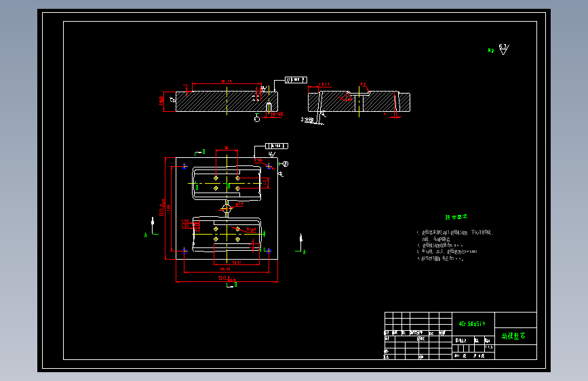Viewport: 588px width, 381px height.
Task: Click the 1.25 dimension left of lower cavity
Action: click(x=185, y=226)
